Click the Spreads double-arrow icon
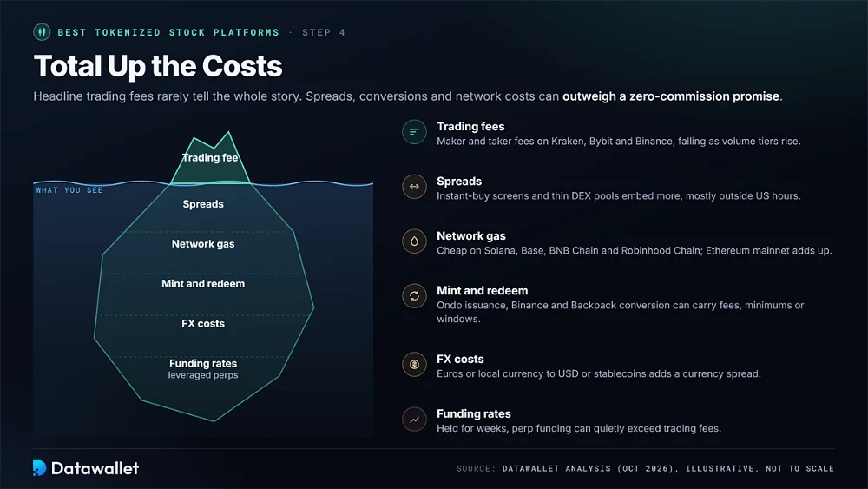Screen dimensions: 868x489 414,187
